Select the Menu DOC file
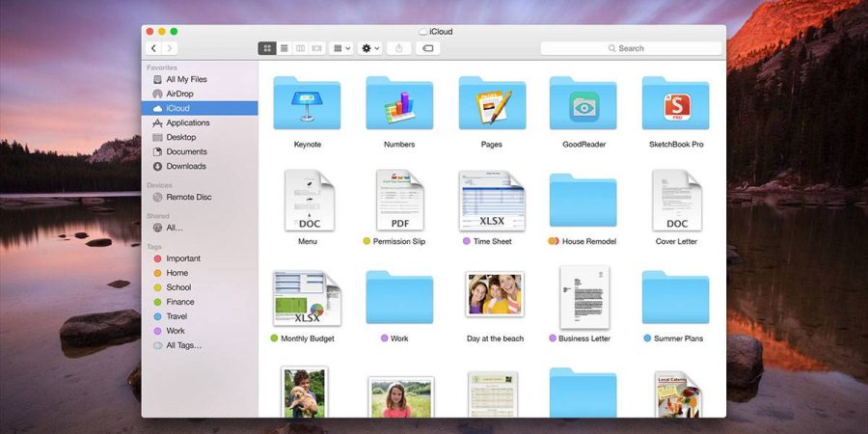868x434 pixels. pyautogui.click(x=309, y=201)
